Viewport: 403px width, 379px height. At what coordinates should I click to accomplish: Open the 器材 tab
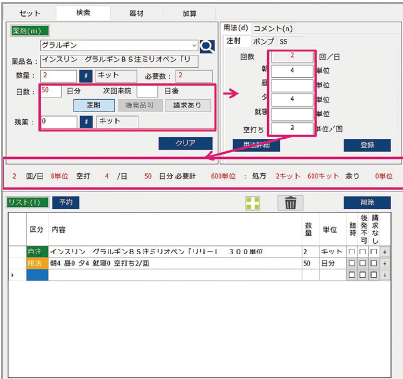pos(136,13)
